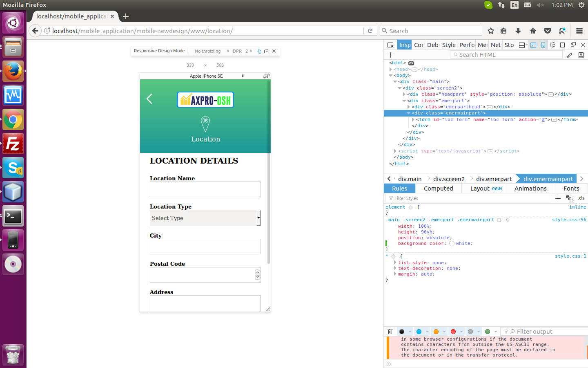The height and width of the screenshot is (368, 588).
Task: Open the frame selector dropdown icon
Action: pyautogui.click(x=523, y=45)
